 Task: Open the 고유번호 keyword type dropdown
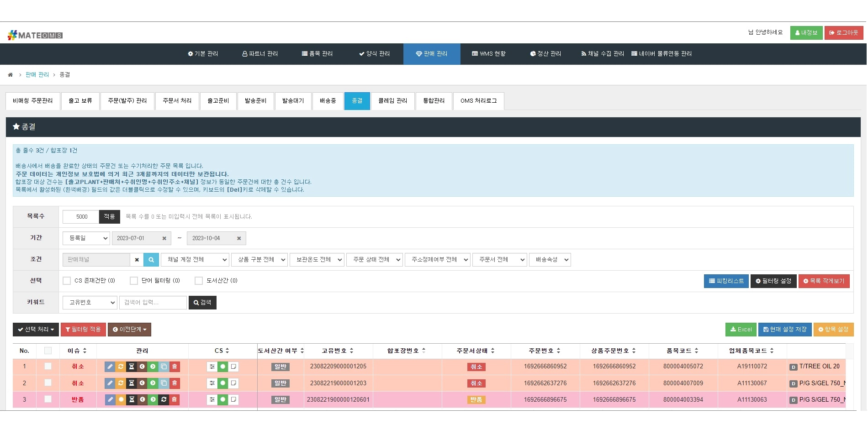90,303
